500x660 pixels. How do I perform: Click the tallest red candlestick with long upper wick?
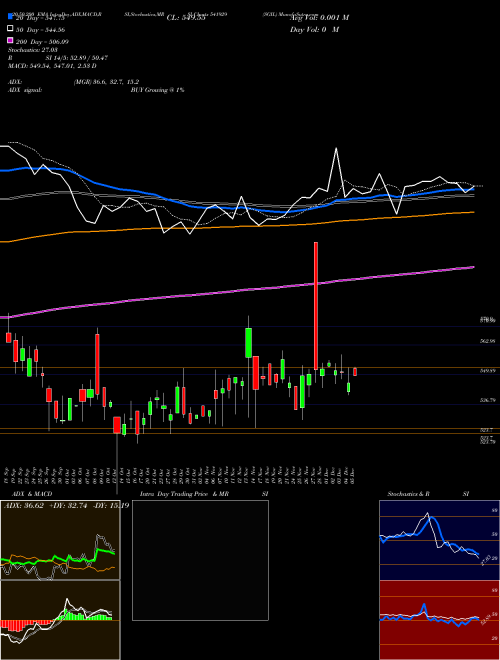tap(316, 306)
